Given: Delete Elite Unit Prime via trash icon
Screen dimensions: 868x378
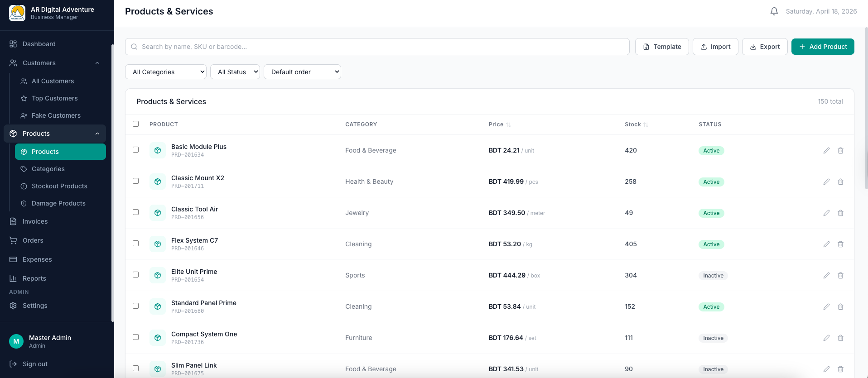Looking at the screenshot, I should [840, 275].
